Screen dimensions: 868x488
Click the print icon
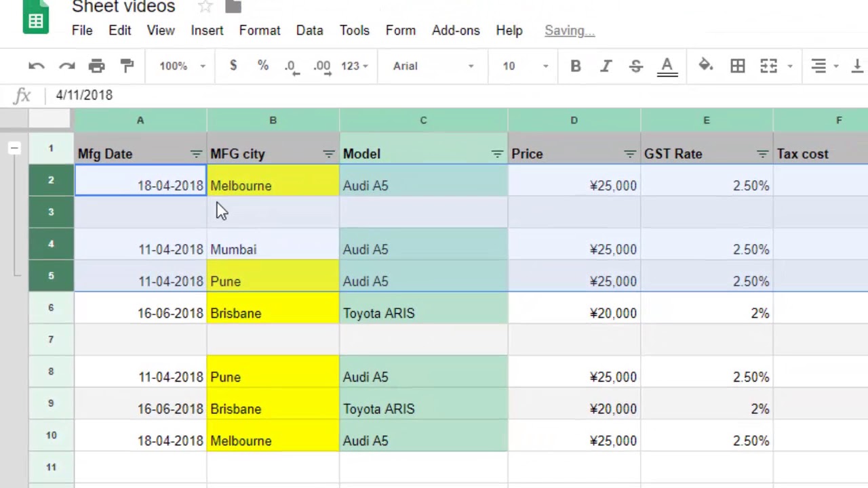click(97, 66)
